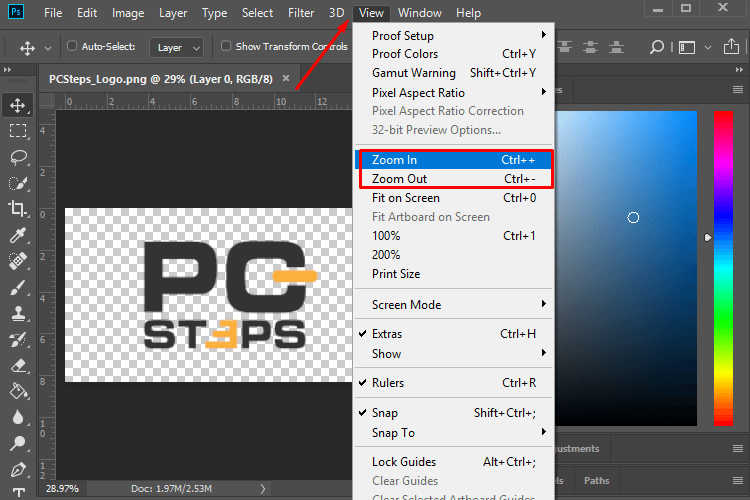
Task: Click the hue slider strip
Action: coord(723,268)
